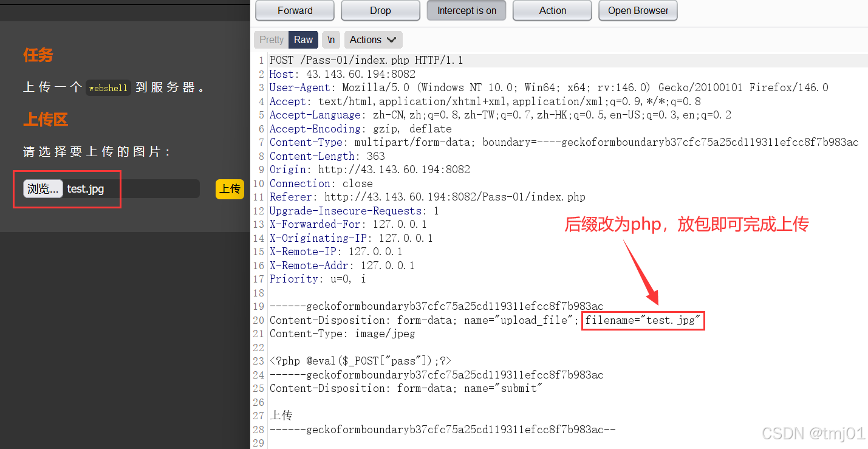Click the Forward button
The height and width of the screenshot is (449, 868).
295,10
